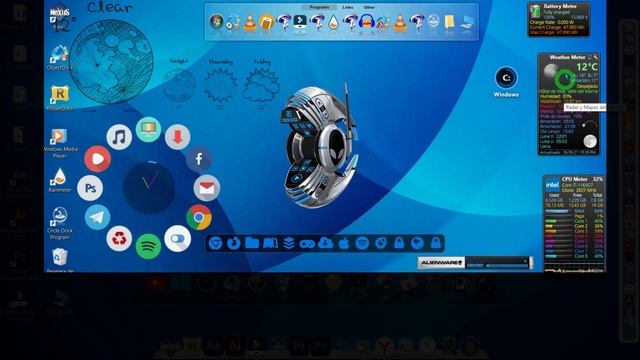Screen dimensions: 640x360
Task: Click the Intel logo in CPU Meter
Action: pos(552,185)
